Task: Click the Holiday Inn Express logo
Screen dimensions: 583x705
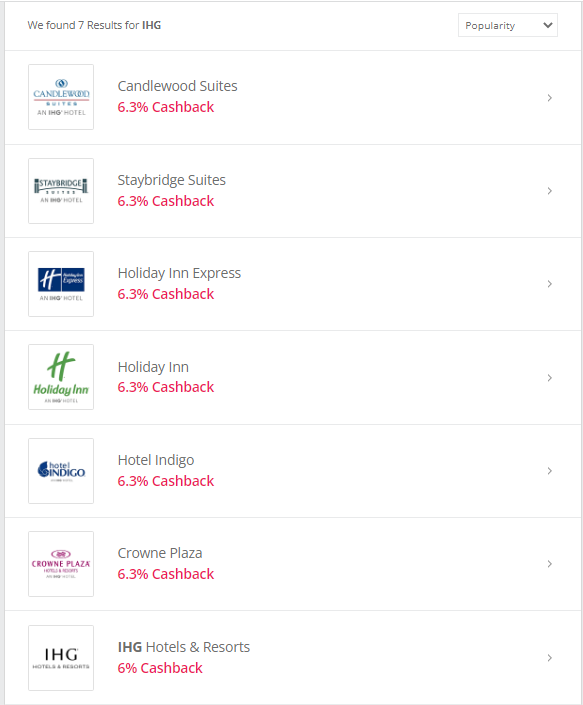Action: click(x=61, y=284)
